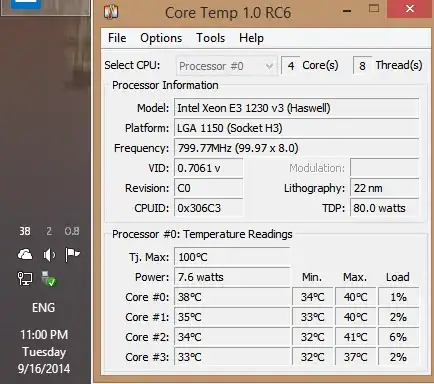The height and width of the screenshot is (384, 434).
Task: Open the Tools menu
Action: pyautogui.click(x=210, y=38)
